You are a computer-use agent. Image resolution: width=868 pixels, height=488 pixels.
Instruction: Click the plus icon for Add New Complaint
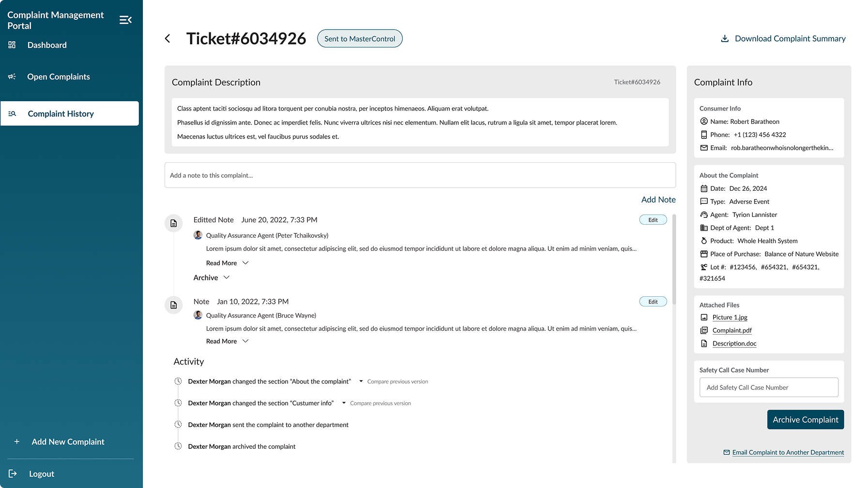[17, 442]
